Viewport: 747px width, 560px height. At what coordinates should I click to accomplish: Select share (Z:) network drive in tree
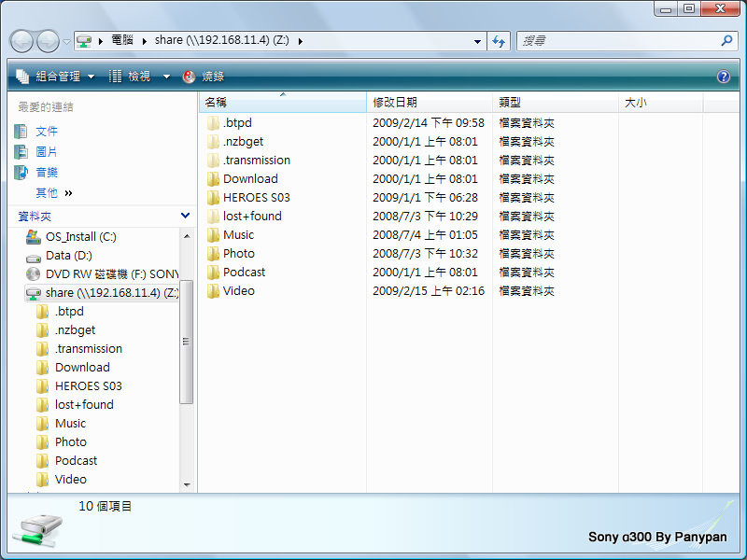point(102,293)
